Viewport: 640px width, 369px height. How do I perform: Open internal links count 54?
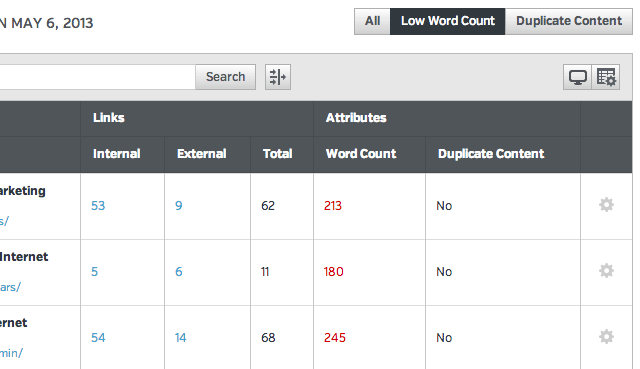[98, 338]
